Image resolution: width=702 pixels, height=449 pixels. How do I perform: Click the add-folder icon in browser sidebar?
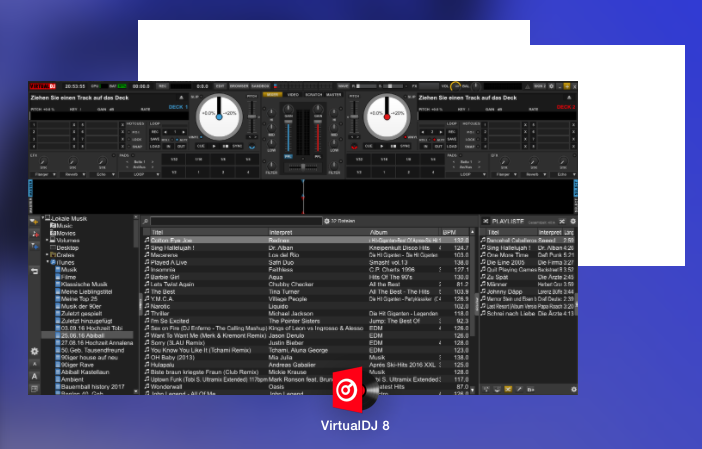[x=34, y=222]
